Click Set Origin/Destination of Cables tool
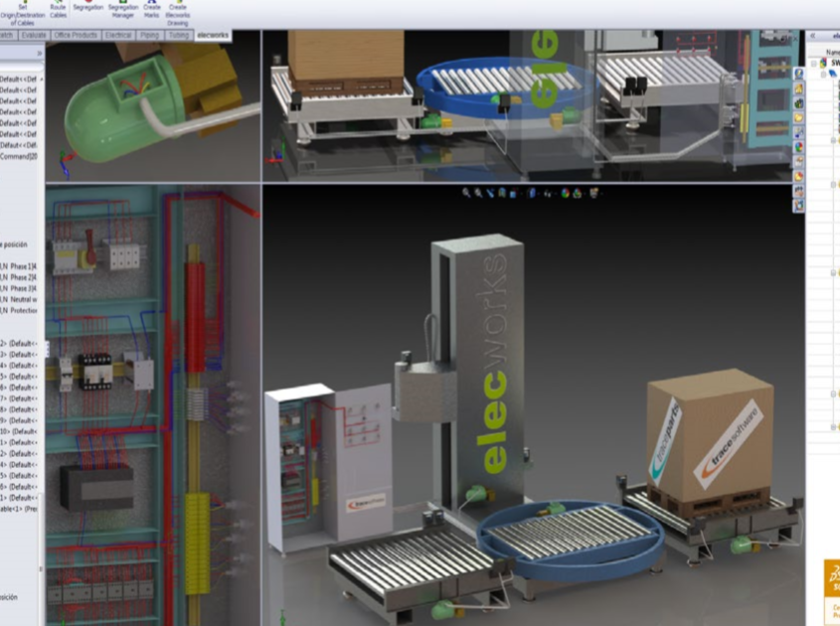This screenshot has height=626, width=840. click(22, 13)
